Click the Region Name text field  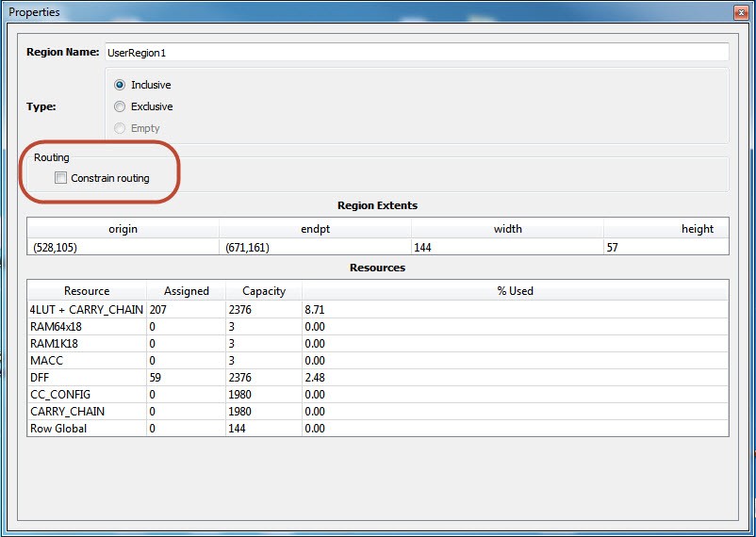pos(415,53)
